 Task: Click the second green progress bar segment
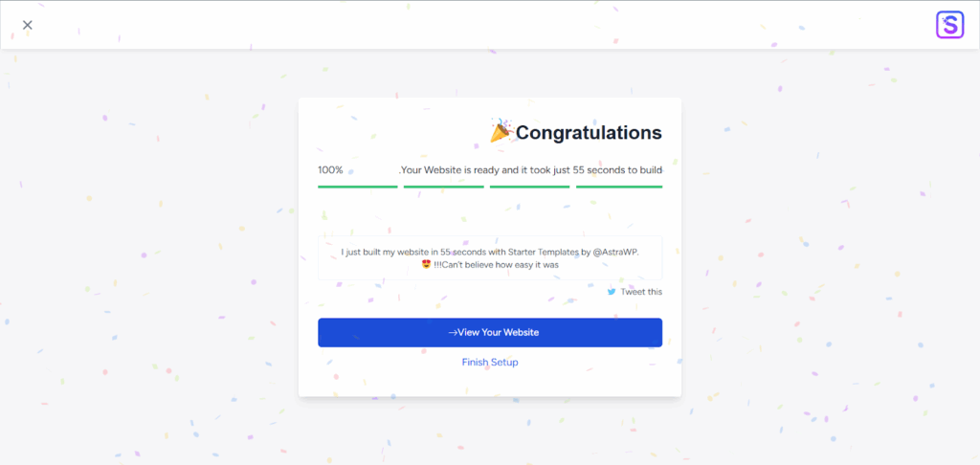click(x=444, y=187)
